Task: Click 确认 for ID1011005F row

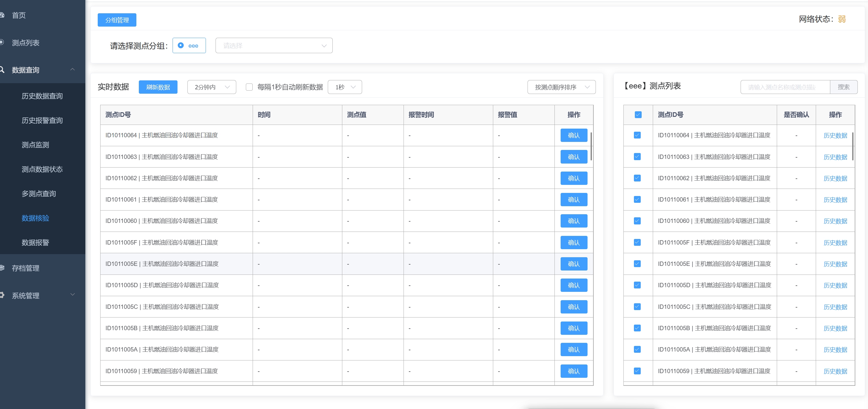Action: [x=574, y=243]
